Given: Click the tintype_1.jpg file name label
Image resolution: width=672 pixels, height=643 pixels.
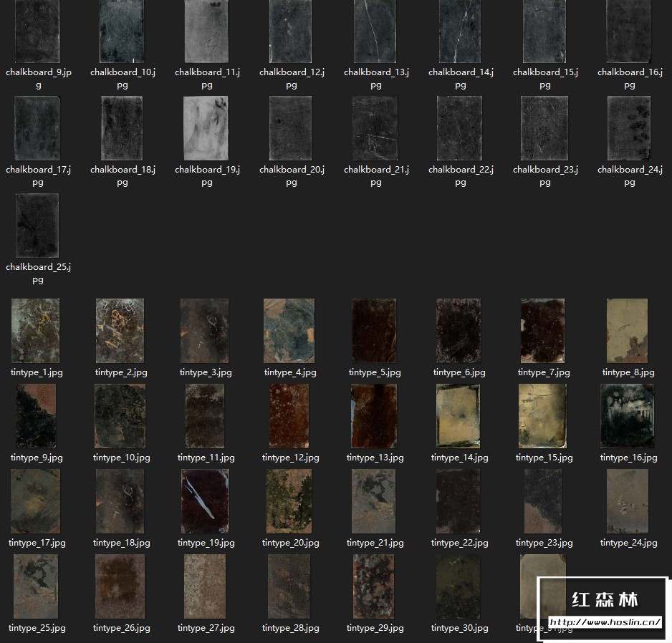Looking at the screenshot, I should point(37,372).
